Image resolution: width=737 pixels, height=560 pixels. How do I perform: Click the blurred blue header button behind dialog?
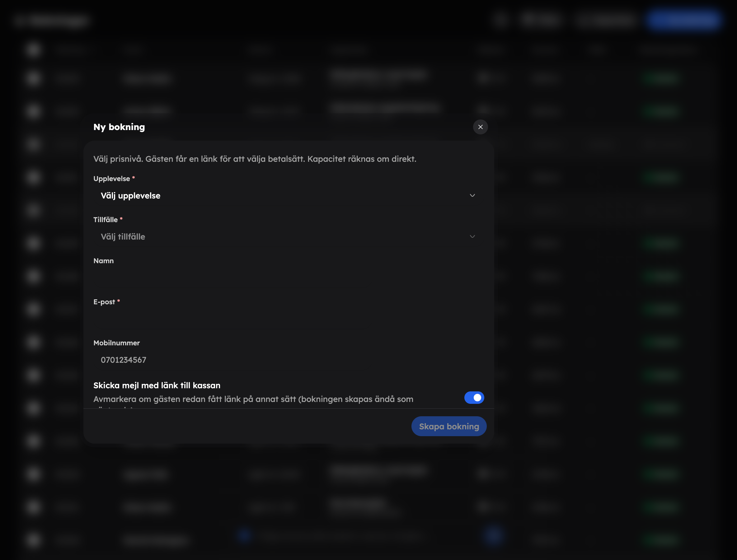pos(683,20)
